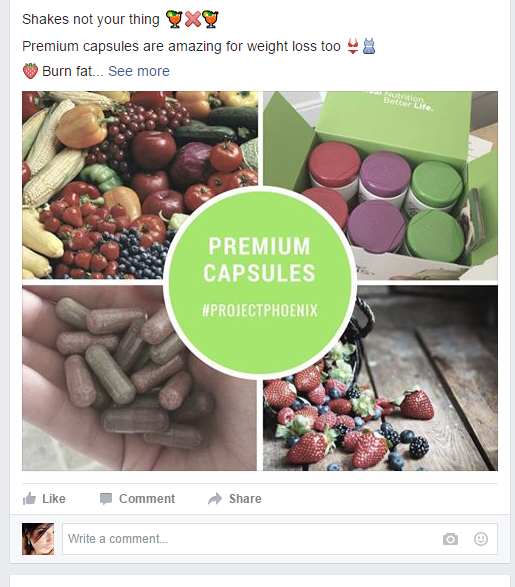This screenshot has height=587, width=515.
Task: Click the red X emoji between shakes
Action: point(193,19)
